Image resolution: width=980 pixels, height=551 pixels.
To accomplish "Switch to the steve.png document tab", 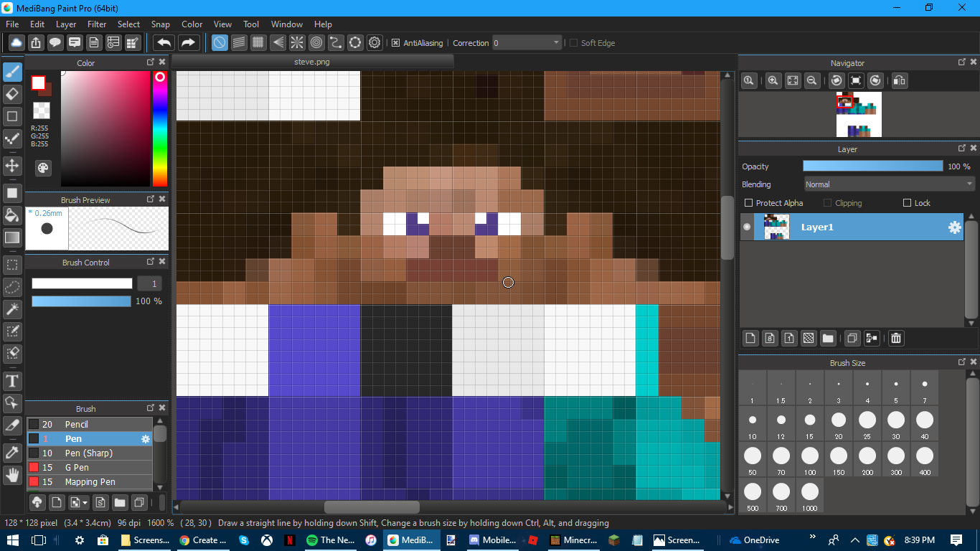I will 312,62.
